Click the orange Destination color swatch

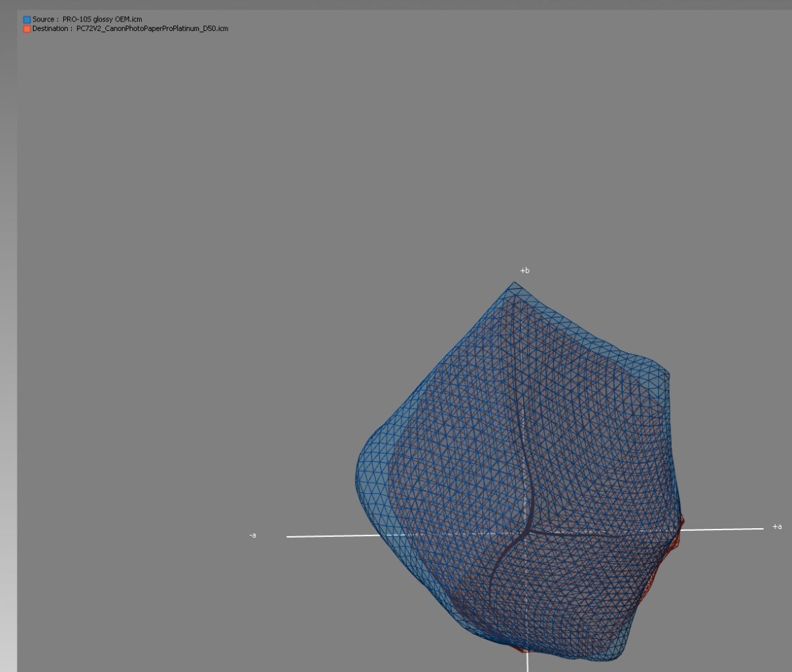[x=27, y=29]
